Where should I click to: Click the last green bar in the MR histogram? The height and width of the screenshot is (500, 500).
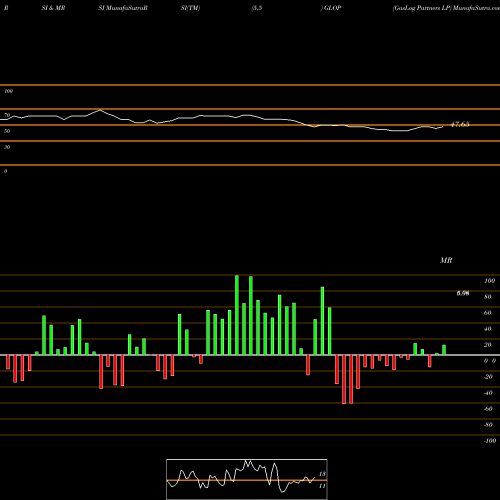444,350
